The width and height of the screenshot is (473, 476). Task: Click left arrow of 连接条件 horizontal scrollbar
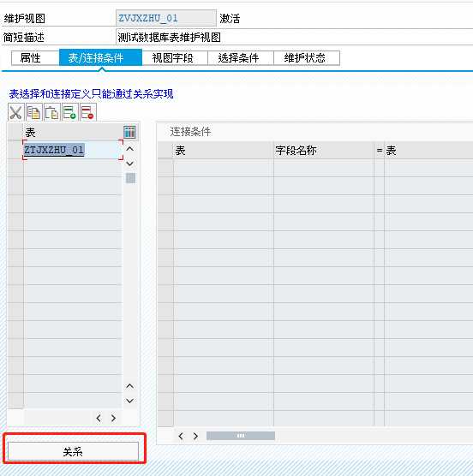coord(181,437)
